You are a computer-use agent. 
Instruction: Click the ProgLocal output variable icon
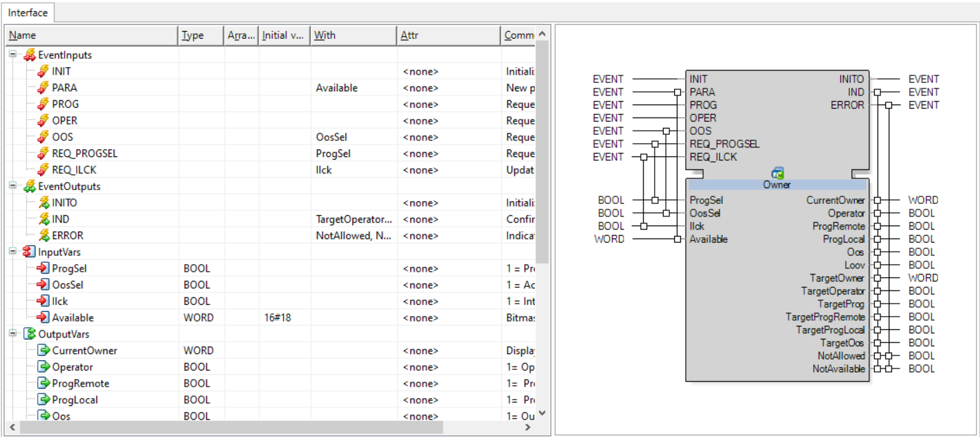point(44,400)
